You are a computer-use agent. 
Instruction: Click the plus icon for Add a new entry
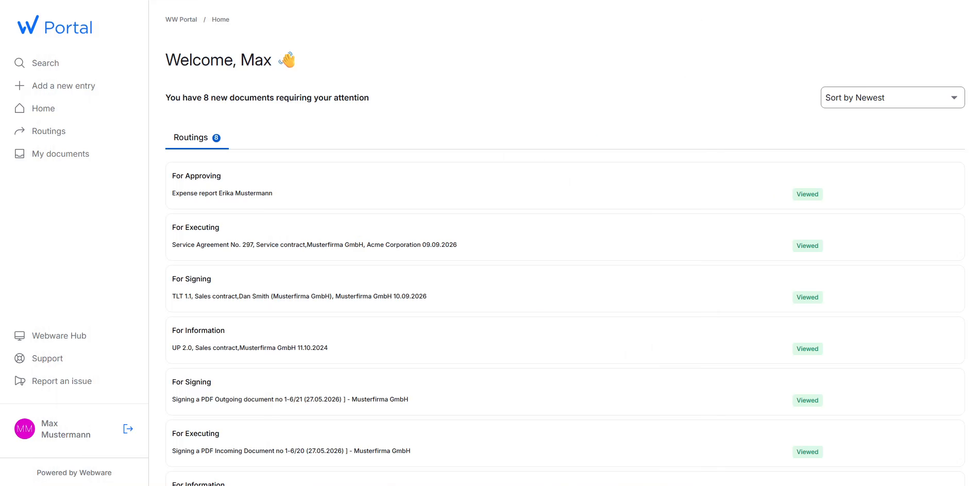[20, 86]
